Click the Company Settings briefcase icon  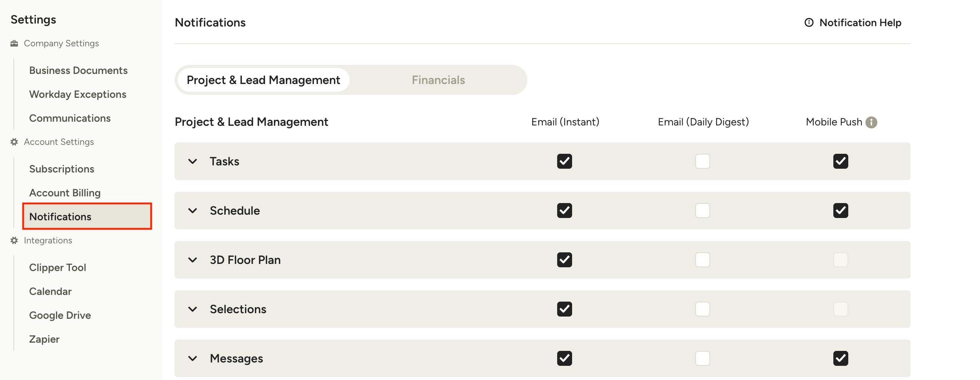point(14,43)
